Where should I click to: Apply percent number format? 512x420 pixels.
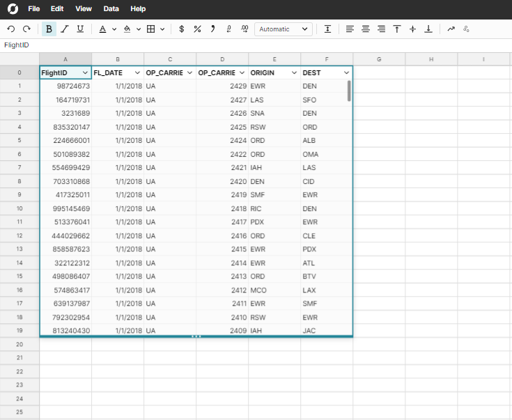(x=197, y=29)
